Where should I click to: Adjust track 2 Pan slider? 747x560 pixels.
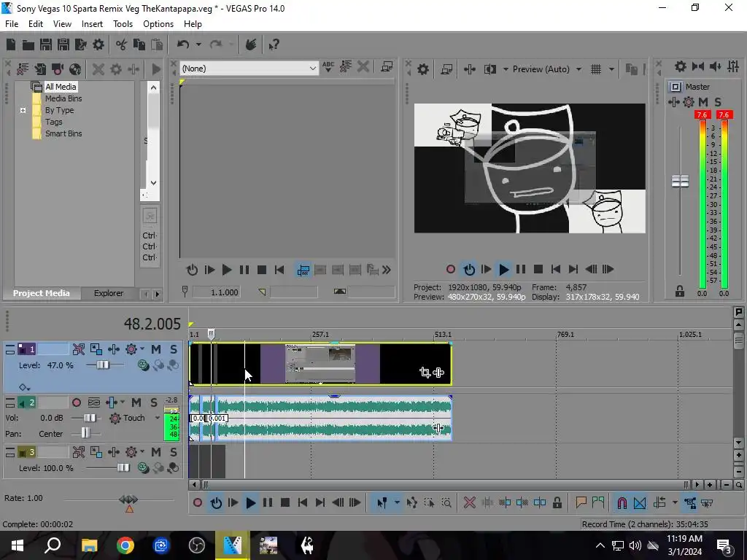point(85,433)
